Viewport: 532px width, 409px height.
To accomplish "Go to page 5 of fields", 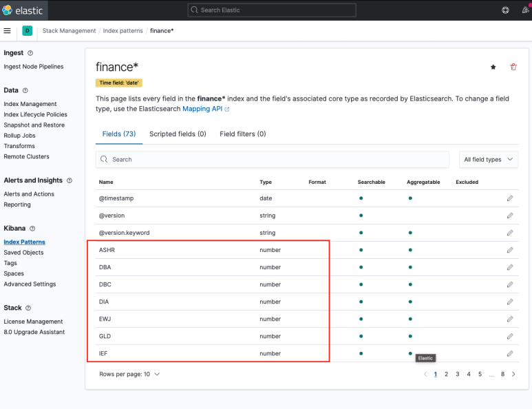I will (480, 374).
